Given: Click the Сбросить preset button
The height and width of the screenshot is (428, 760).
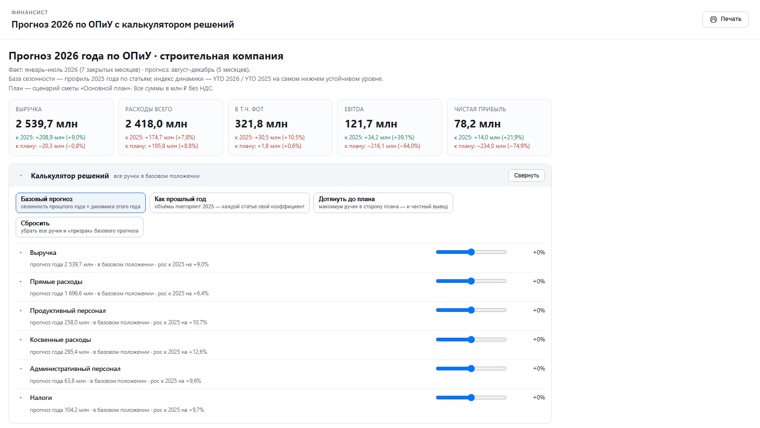Looking at the screenshot, I should [x=79, y=227].
